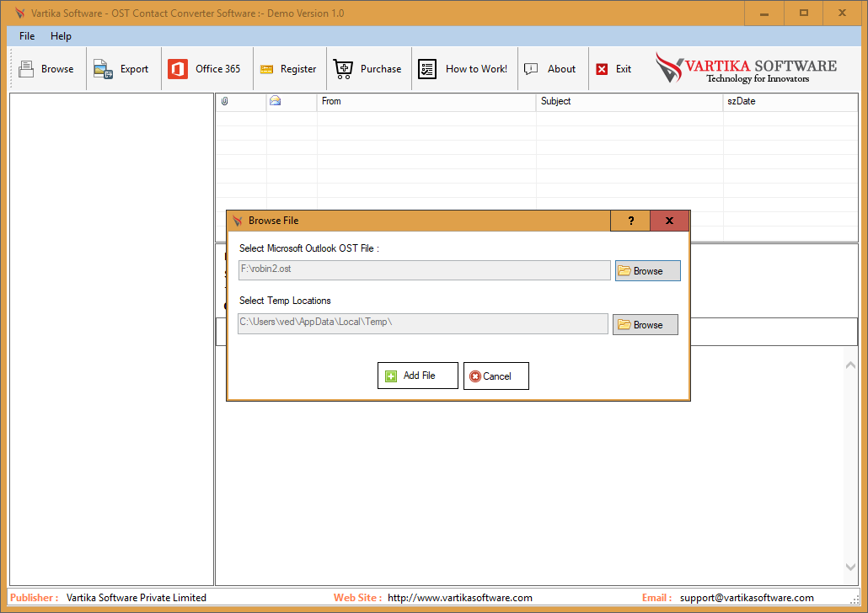Open the How to Work guide

pyautogui.click(x=463, y=69)
